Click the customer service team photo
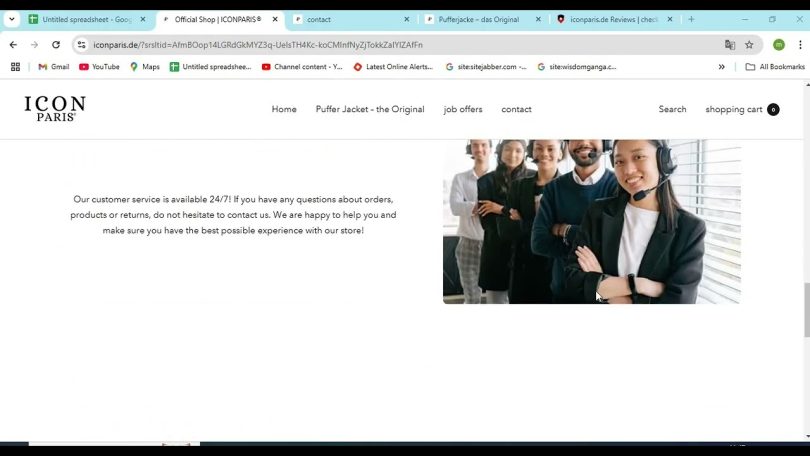This screenshot has width=810, height=456. [591, 221]
